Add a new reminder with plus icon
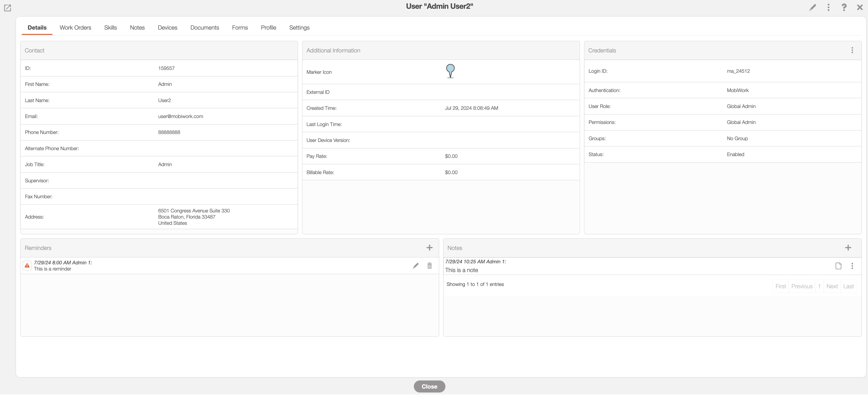Screen dimensions: 868x396 click(x=429, y=248)
